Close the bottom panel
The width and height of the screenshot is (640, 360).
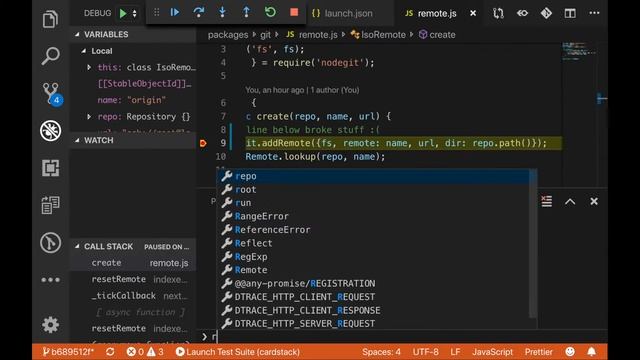[594, 201]
